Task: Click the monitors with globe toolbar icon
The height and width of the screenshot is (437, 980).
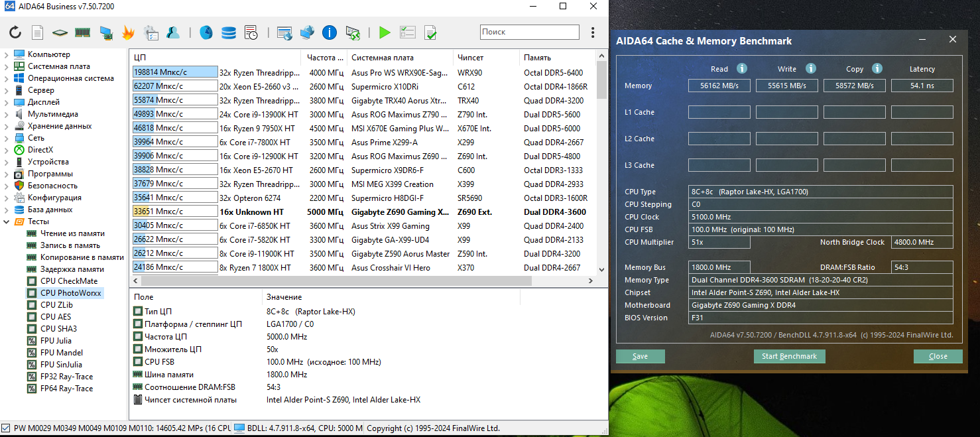Action: tap(307, 32)
